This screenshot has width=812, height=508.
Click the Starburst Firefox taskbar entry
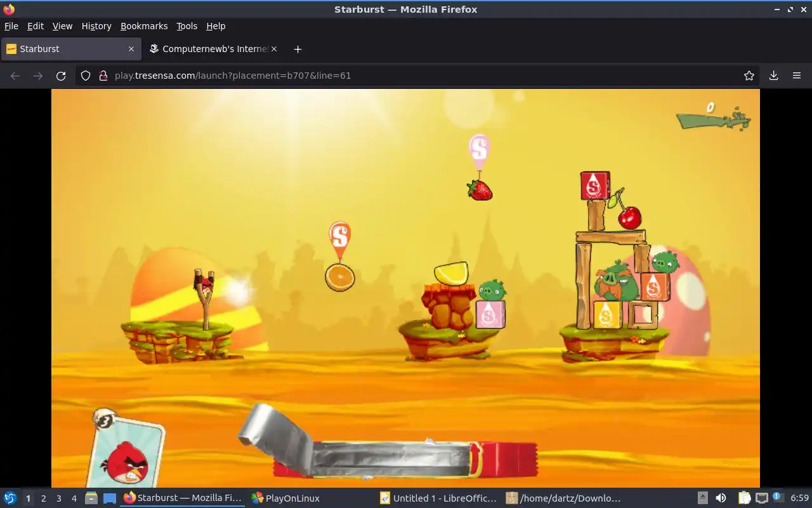click(184, 498)
